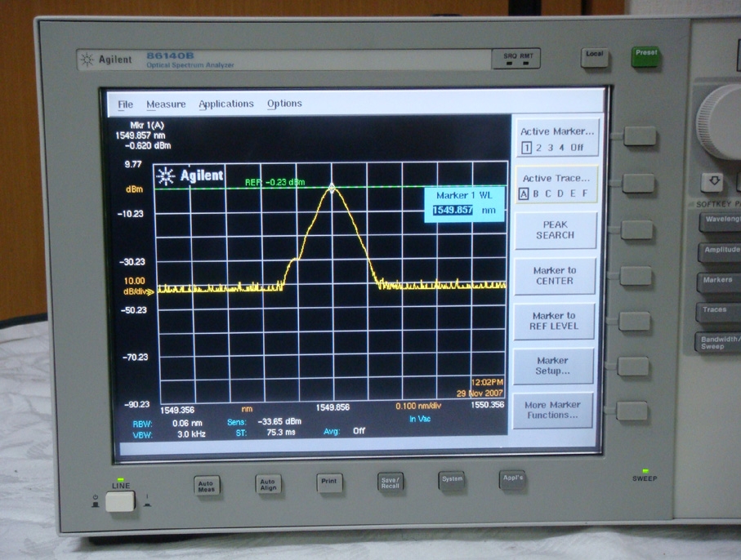Open the Applications menu

point(225,104)
